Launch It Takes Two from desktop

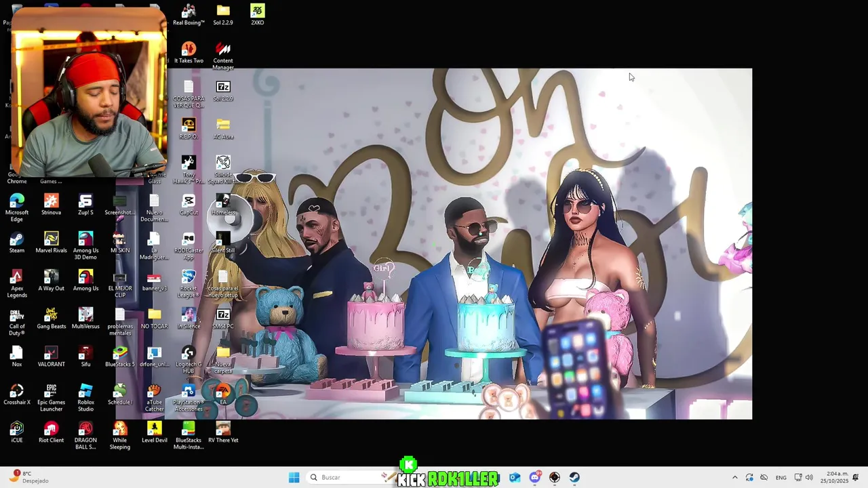coord(189,53)
